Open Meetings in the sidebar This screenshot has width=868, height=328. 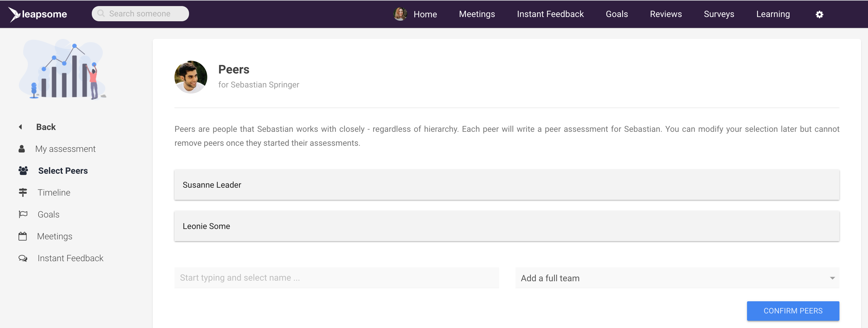pyautogui.click(x=55, y=236)
